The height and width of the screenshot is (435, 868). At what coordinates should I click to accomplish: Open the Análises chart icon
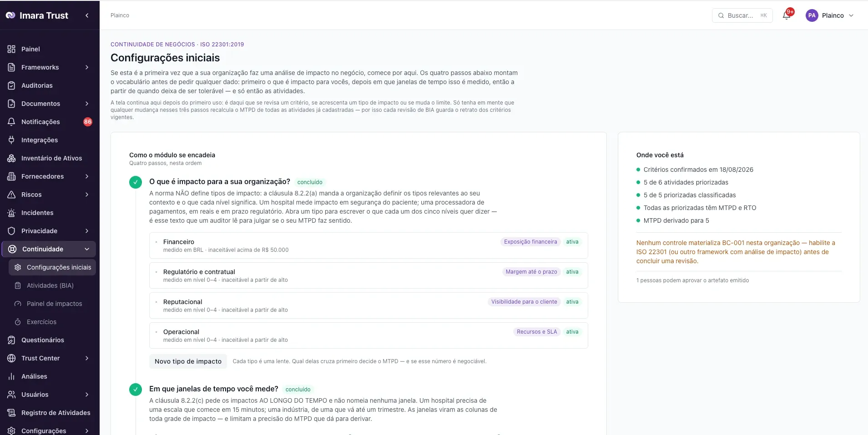[x=11, y=376]
